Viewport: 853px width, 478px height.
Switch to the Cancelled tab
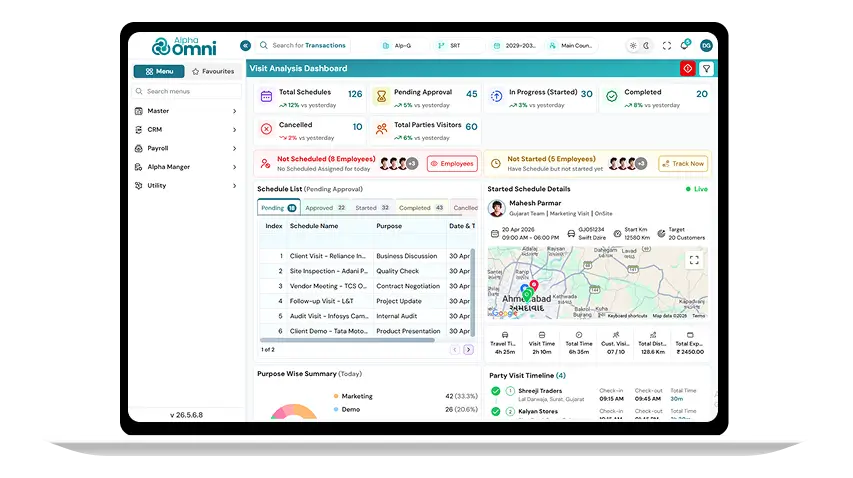[x=465, y=208]
